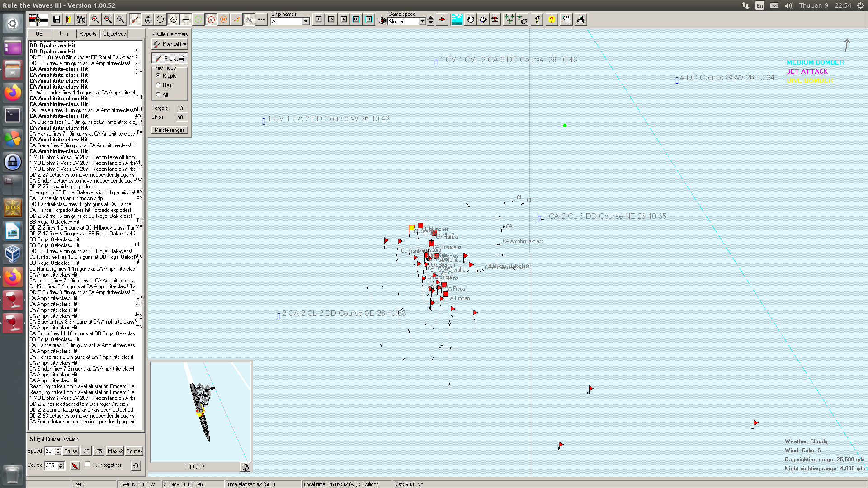This screenshot has width=868, height=488.
Task: Click the Missile ranges button
Action: pos(170,130)
